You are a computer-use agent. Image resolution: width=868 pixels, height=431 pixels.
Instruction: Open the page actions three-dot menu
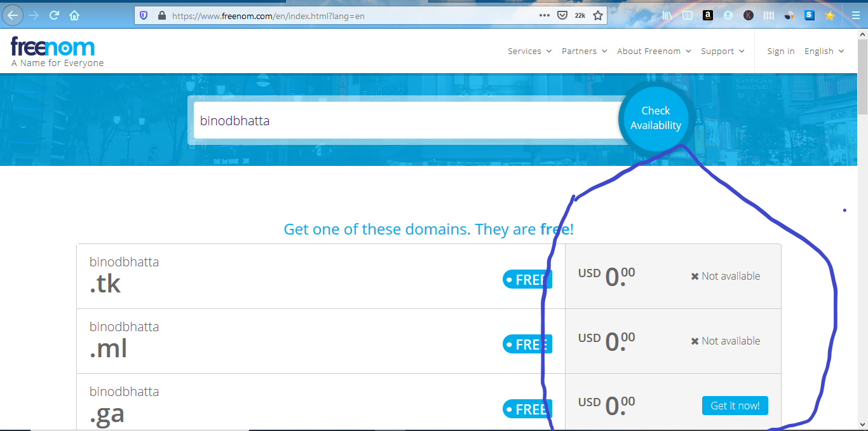coord(545,15)
